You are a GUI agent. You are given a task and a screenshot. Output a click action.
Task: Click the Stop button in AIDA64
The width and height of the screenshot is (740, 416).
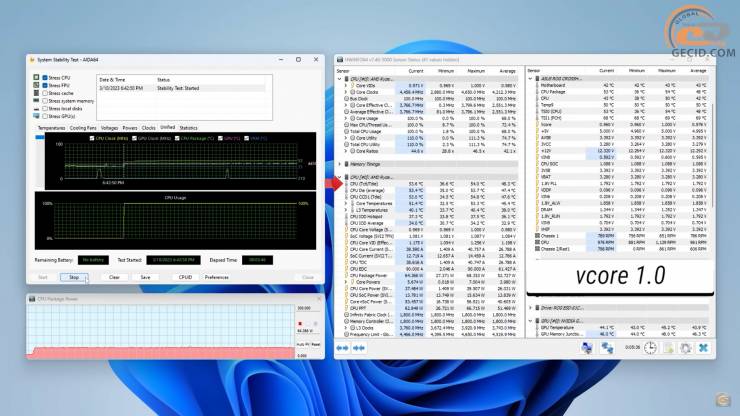[74, 277]
